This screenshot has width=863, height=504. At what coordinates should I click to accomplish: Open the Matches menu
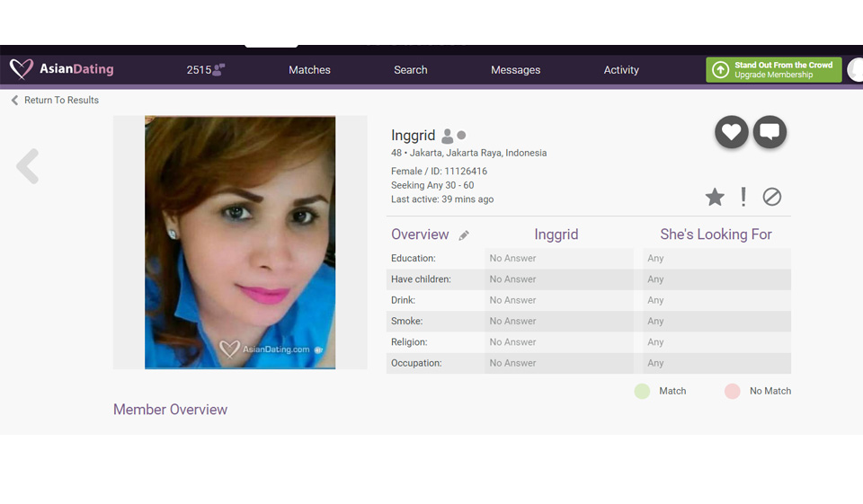coord(309,70)
